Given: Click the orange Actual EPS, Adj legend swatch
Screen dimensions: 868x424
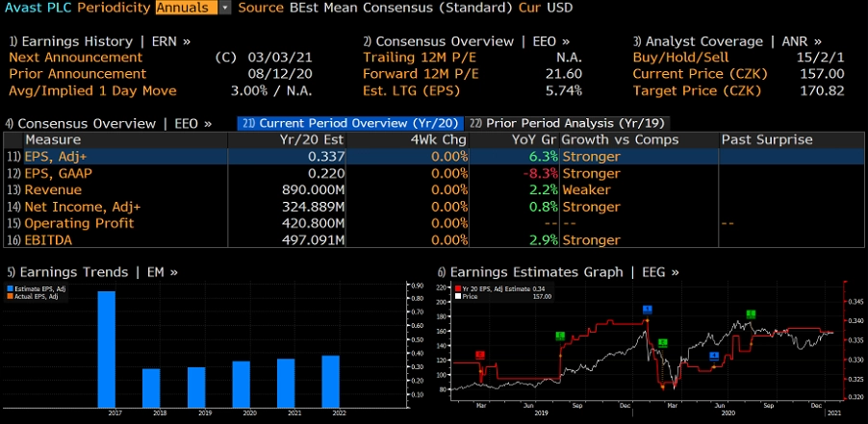Looking at the screenshot, I should point(10,296).
